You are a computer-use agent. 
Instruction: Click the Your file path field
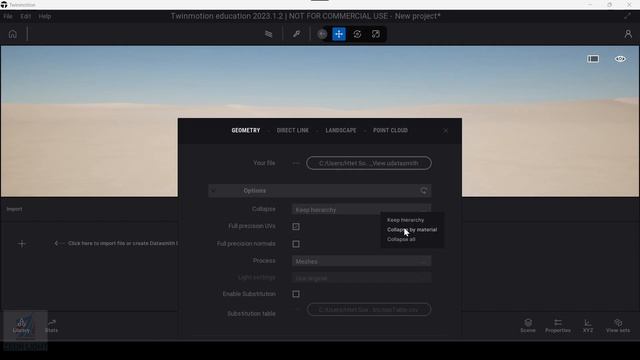point(369,163)
